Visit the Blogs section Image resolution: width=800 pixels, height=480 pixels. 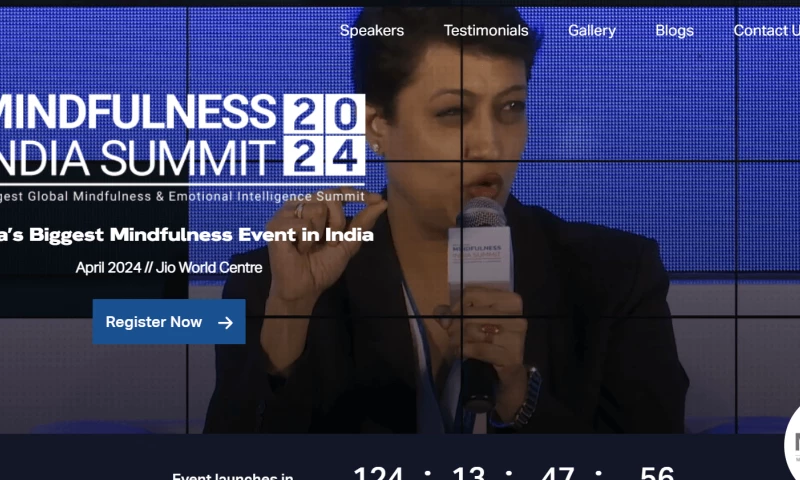(674, 31)
